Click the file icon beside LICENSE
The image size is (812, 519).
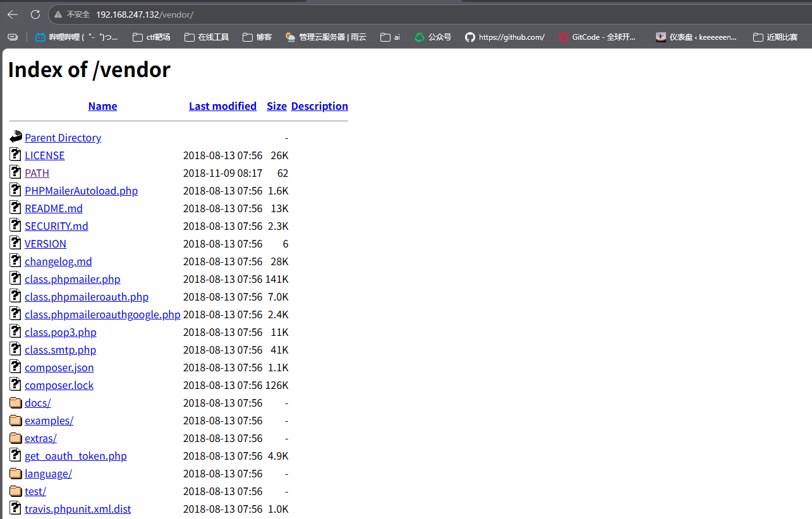click(x=16, y=155)
